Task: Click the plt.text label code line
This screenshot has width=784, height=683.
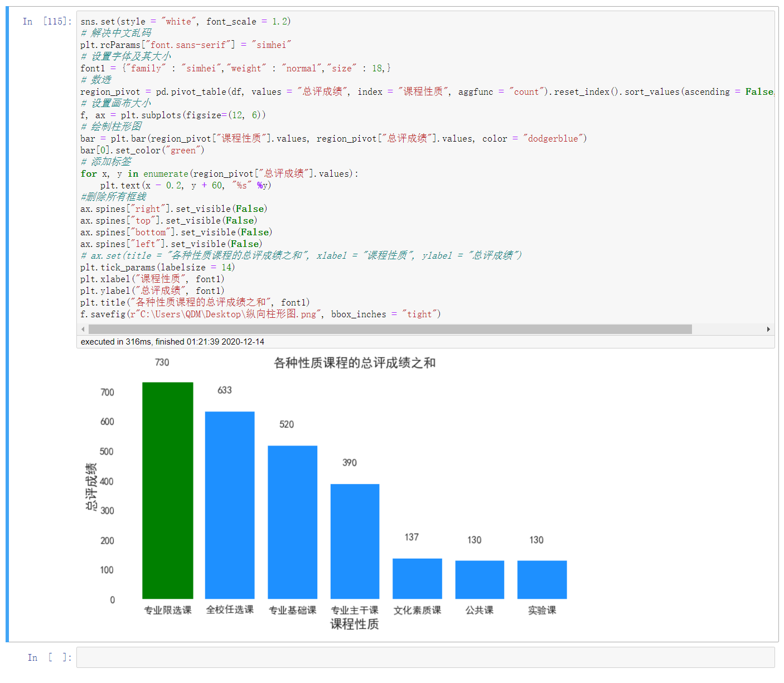Action: [x=186, y=186]
